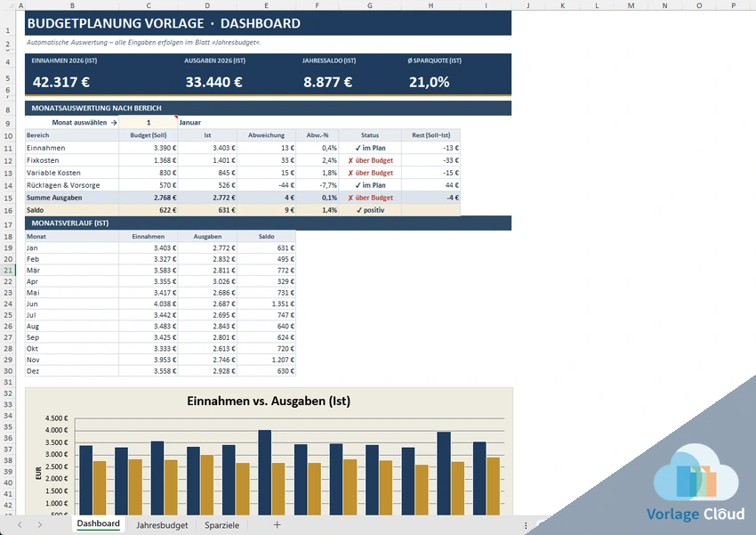This screenshot has height=535, width=756.
Task: Click the 3.953 € November Einnahmen cell
Action: (x=148, y=360)
